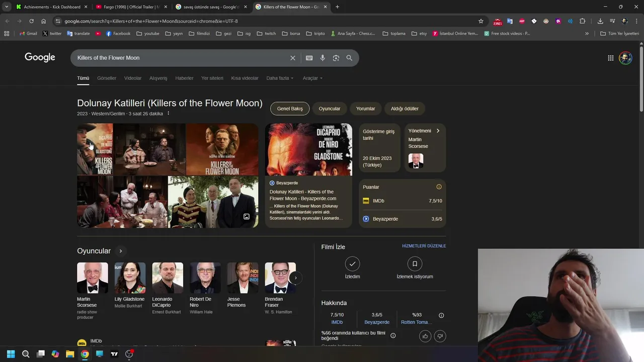Screen dimensions: 644x362
Task: Search by image with the Lens icon
Action: [x=336, y=58]
